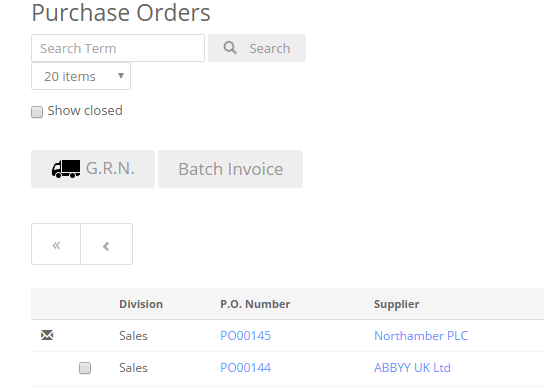Focus the Search Term input field

coord(118,48)
